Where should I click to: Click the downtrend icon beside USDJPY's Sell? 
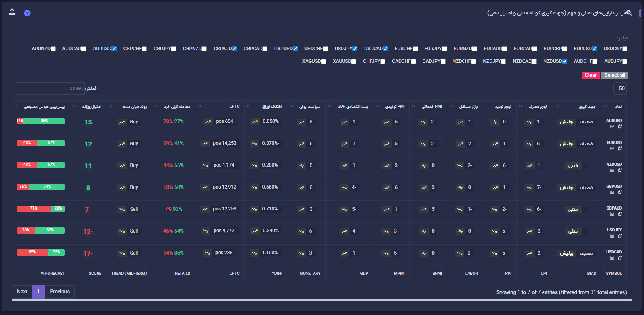122,231
